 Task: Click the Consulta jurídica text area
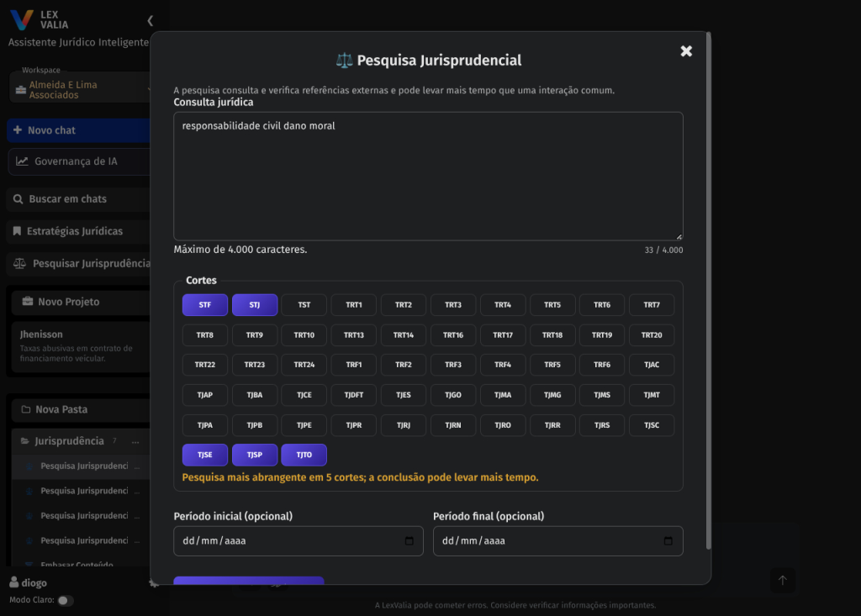coord(428,176)
